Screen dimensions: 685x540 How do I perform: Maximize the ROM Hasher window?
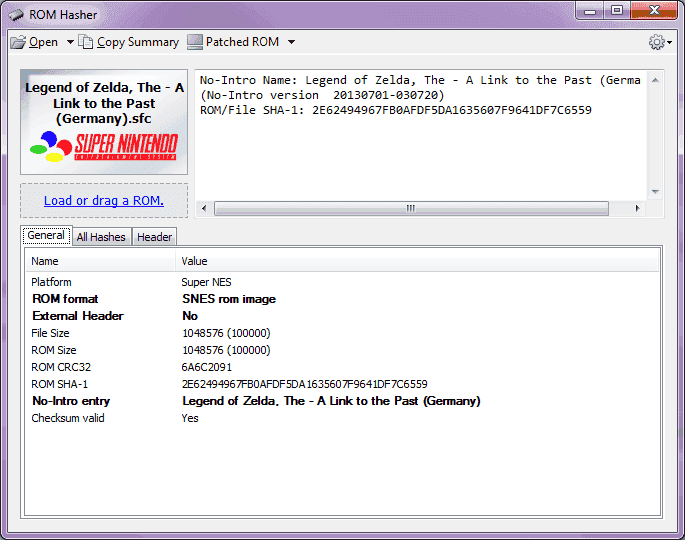tap(617, 10)
